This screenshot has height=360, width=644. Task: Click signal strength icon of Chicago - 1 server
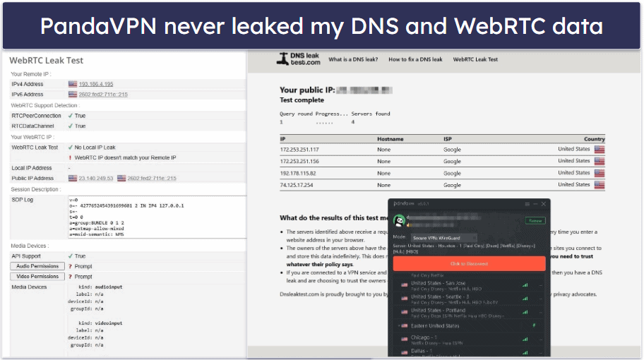pos(525,339)
